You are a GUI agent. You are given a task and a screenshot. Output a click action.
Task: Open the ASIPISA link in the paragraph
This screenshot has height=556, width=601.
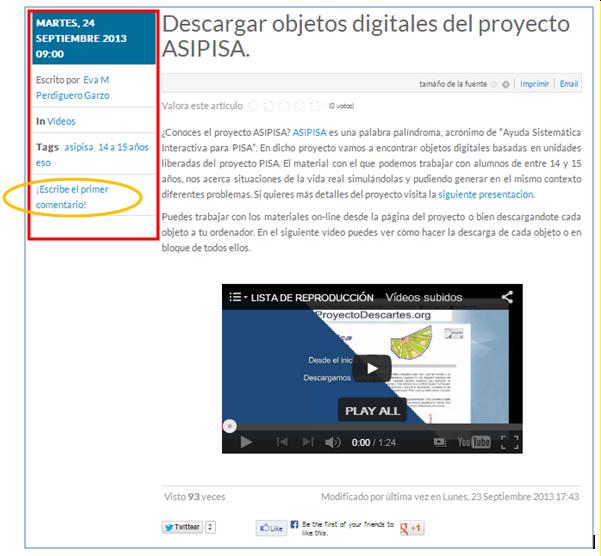[309, 133]
